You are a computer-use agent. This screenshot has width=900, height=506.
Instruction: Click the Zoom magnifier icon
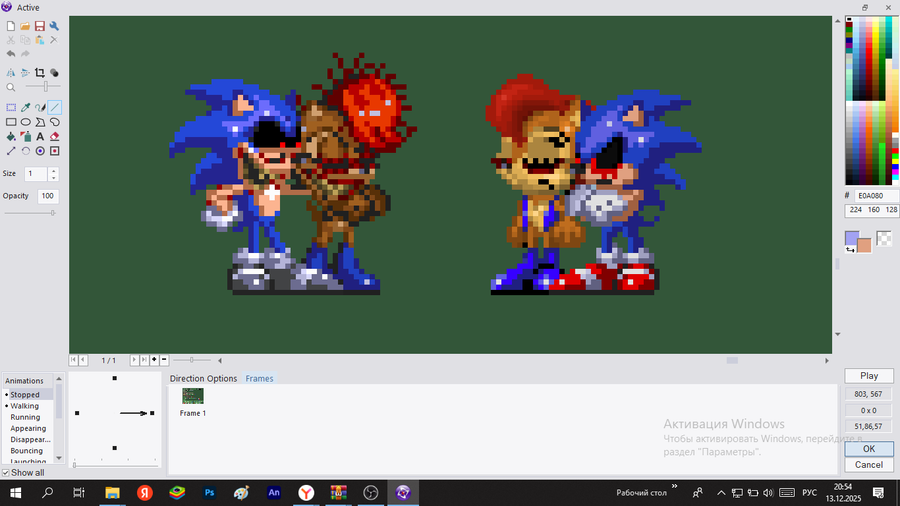[11, 87]
